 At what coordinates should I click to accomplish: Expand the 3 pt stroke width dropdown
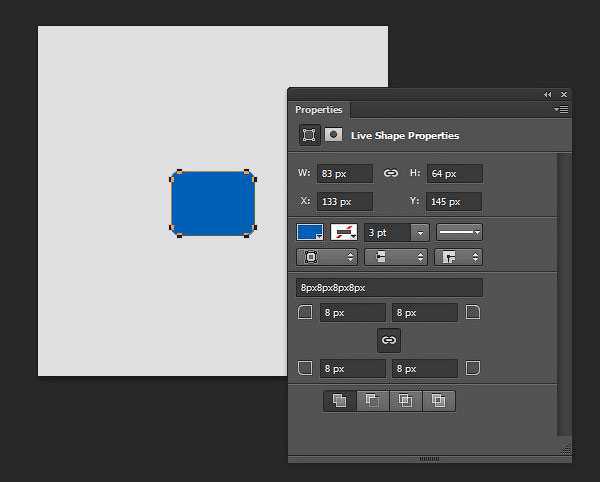420,233
